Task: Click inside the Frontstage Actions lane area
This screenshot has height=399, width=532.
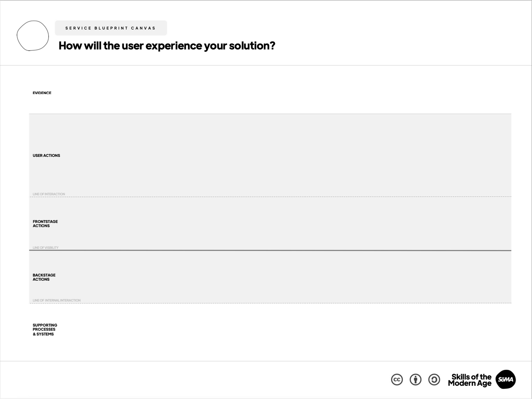Action: click(x=266, y=224)
